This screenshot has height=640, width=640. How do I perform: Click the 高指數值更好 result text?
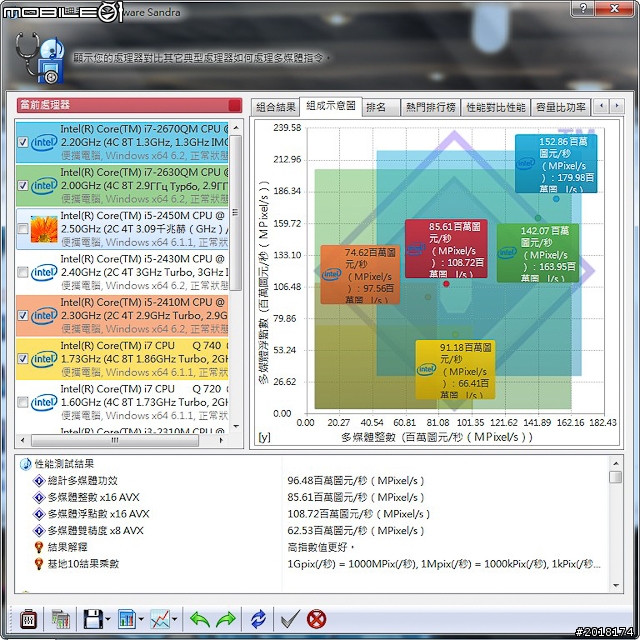point(321,547)
